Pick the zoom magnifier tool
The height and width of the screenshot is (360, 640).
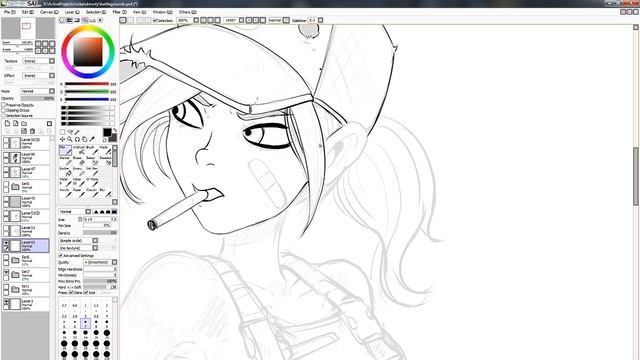point(69,139)
